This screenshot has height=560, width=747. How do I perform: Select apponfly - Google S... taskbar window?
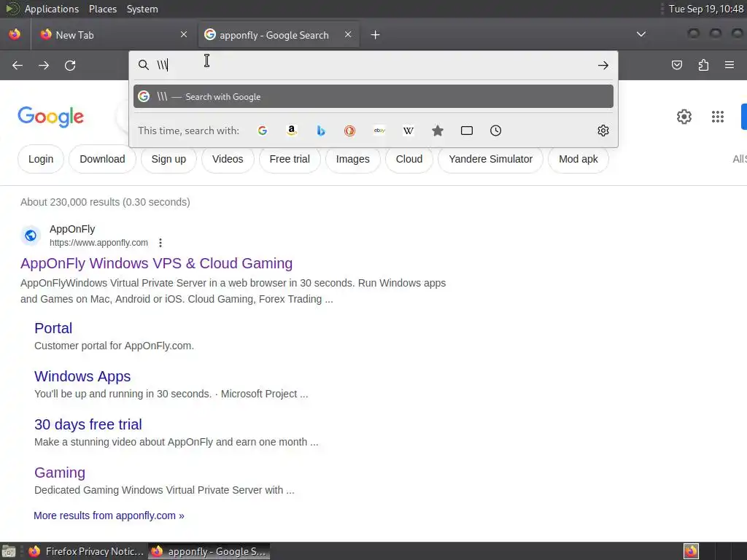pyautogui.click(x=209, y=551)
